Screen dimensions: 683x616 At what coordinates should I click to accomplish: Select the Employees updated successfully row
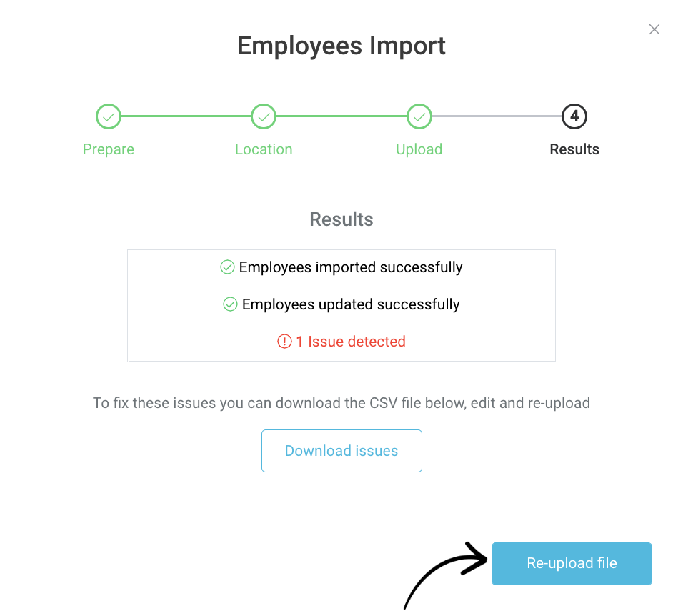[x=341, y=304]
